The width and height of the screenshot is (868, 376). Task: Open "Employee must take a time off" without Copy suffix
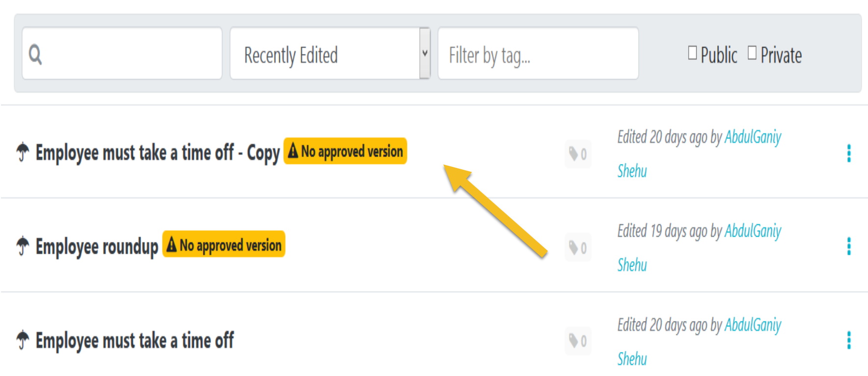tap(135, 340)
